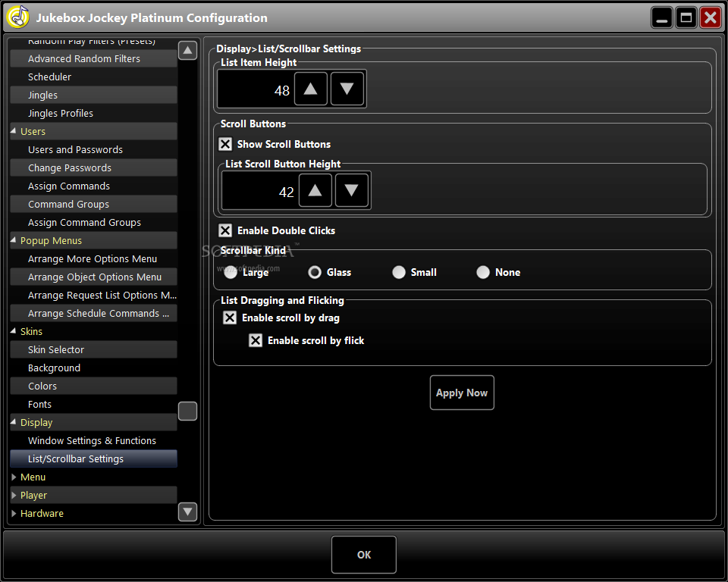Screen dimensions: 728x582
Task: Open Assign Command Groups page
Action: click(x=93, y=222)
